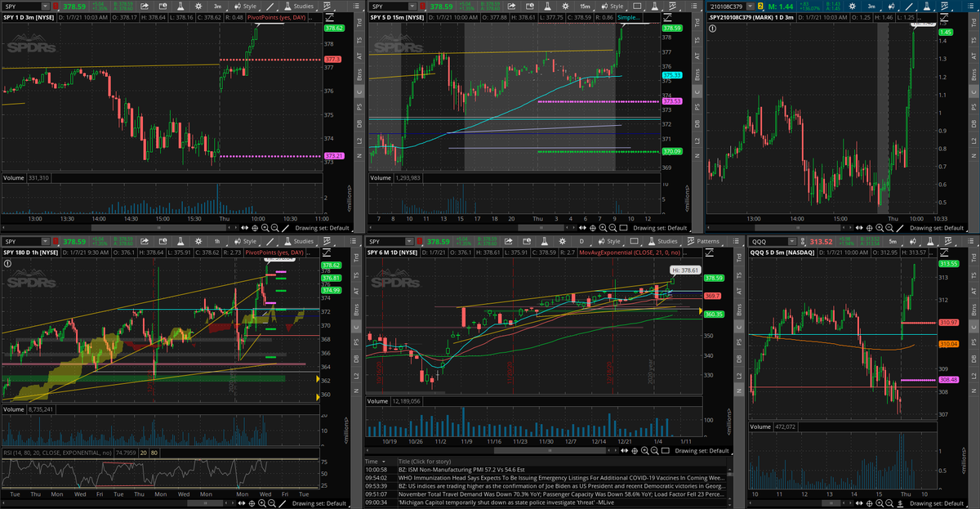Screen dimensions: 980x509
Task: Toggle red symbol link marker, SPY 3m chart
Action: point(56,6)
